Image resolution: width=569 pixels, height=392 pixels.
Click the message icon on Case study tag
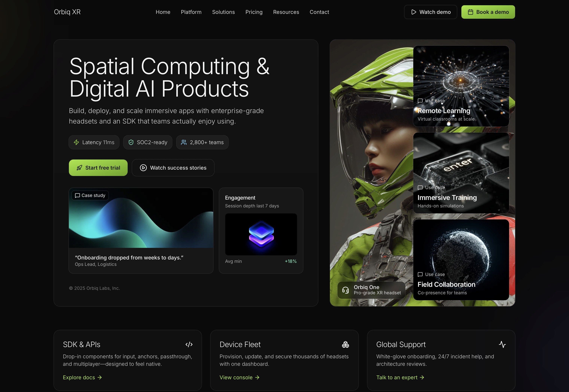coord(77,195)
